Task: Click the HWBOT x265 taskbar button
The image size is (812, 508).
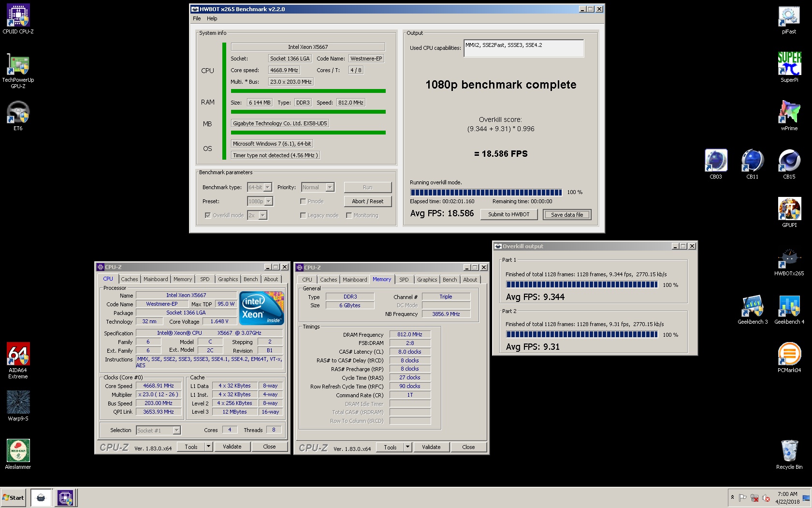Action: 41,498
